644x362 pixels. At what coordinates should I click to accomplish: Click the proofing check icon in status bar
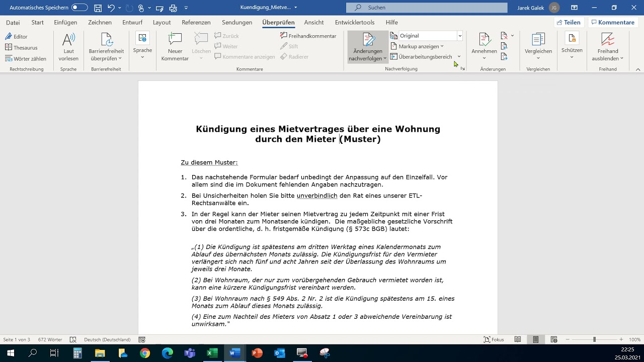(73, 340)
